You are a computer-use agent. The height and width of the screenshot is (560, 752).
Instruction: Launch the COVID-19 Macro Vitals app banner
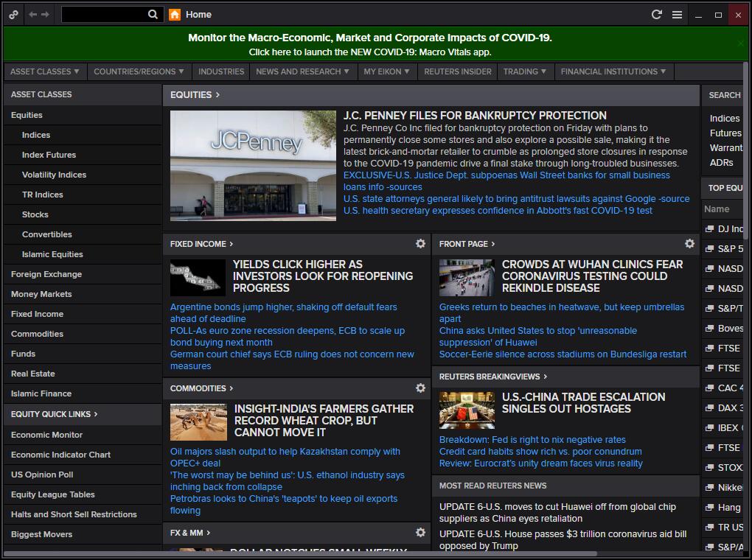(x=370, y=44)
